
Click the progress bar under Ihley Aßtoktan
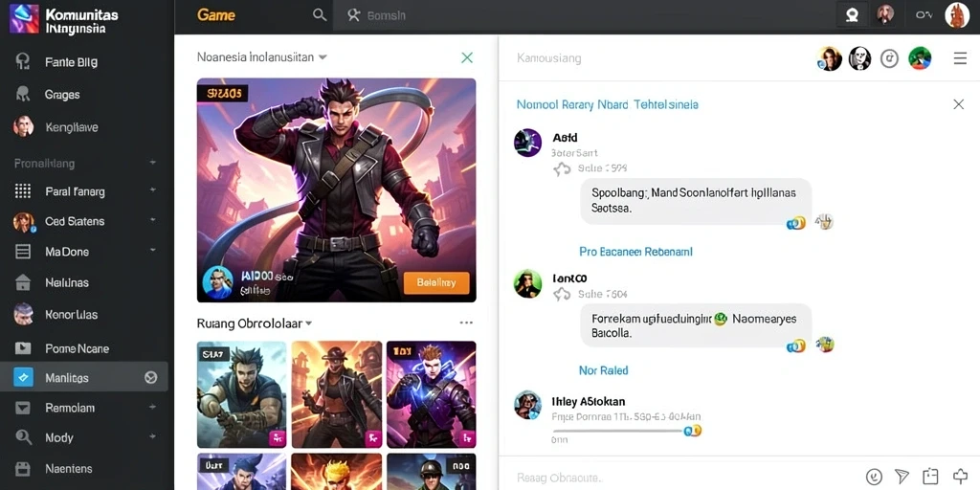coord(617,431)
